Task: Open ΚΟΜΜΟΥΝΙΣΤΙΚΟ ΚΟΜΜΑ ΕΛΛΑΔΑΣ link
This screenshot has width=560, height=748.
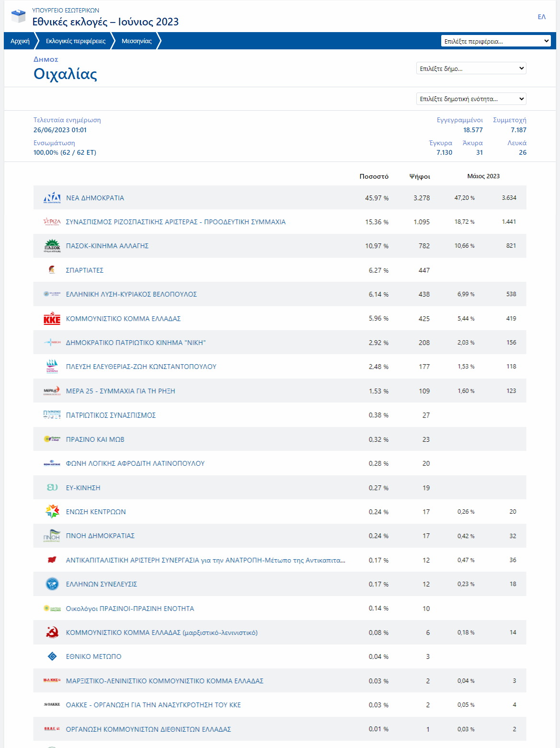Action: click(x=124, y=319)
